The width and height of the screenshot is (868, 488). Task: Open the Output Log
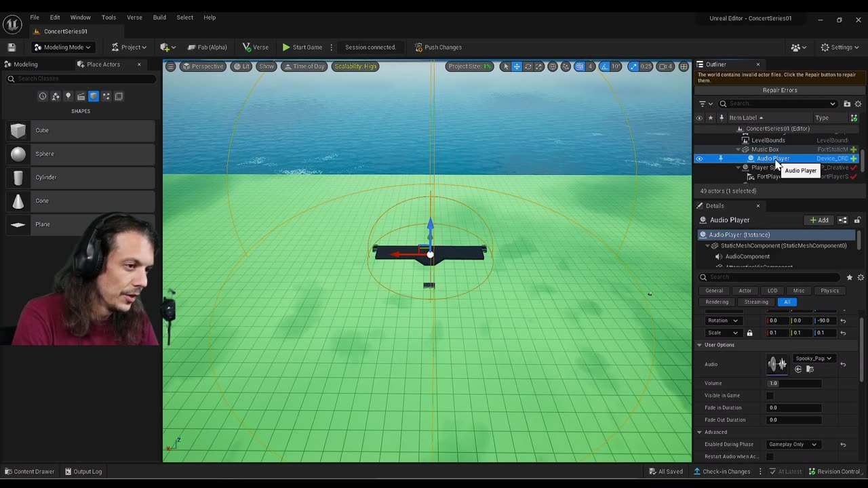(83, 472)
